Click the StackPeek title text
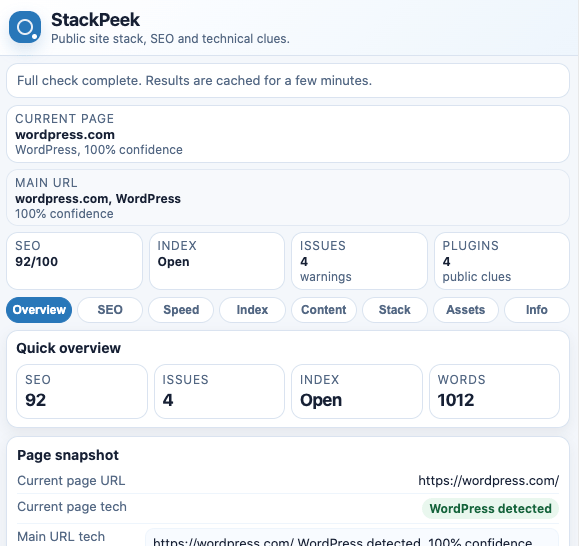The height and width of the screenshot is (546, 579). [x=95, y=20]
